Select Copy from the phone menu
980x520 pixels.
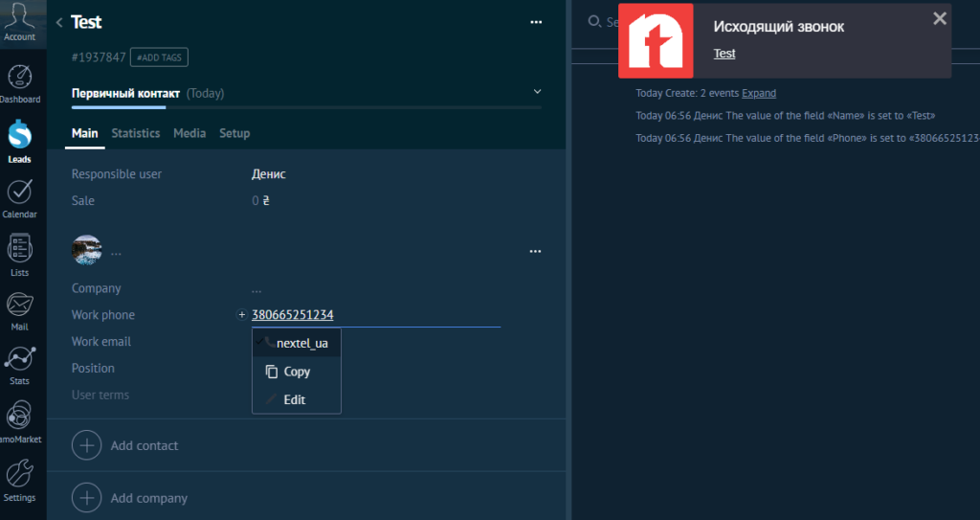click(297, 372)
